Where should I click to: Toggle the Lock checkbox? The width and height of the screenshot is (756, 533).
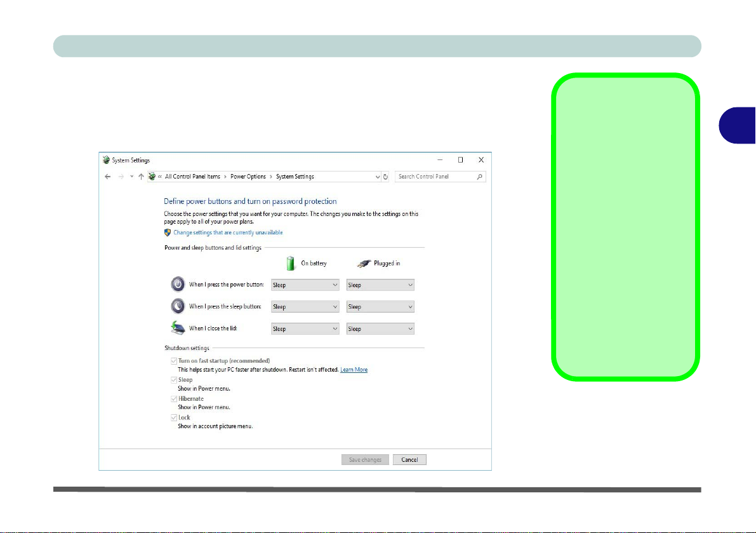[173, 418]
